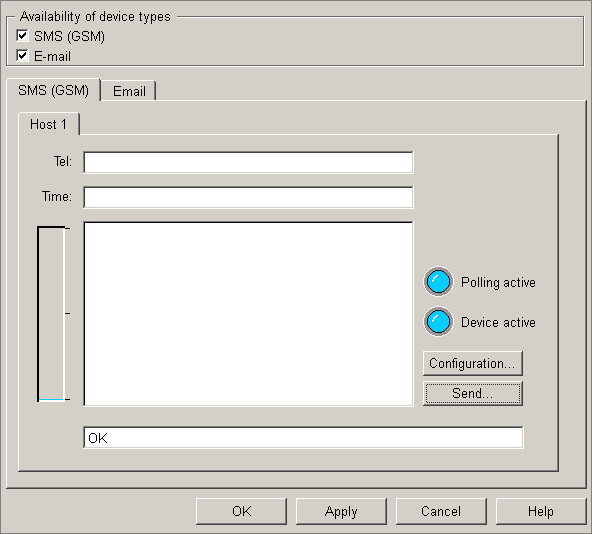
Task: Select the SMS (GSM) tab
Action: coord(53,90)
